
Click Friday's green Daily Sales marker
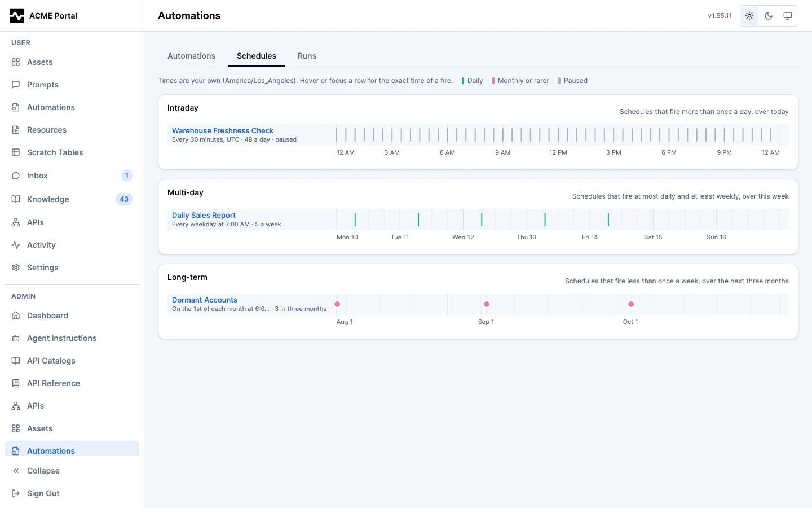(x=608, y=220)
